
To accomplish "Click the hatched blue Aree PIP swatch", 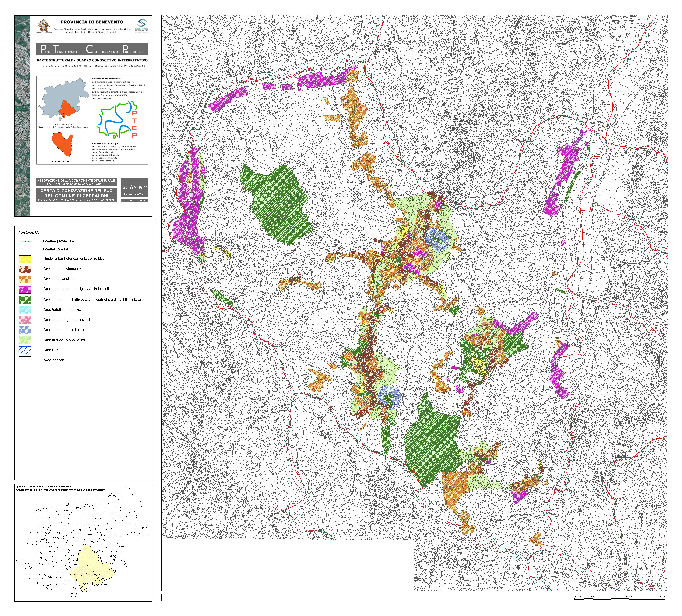I will 25,350.
